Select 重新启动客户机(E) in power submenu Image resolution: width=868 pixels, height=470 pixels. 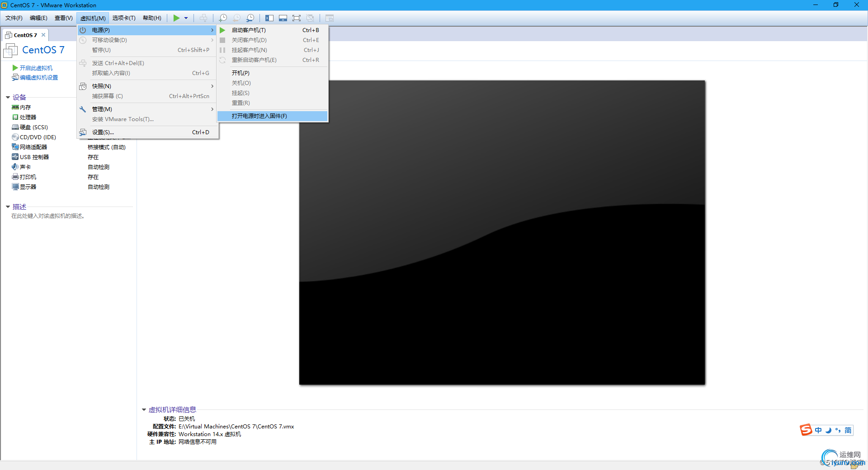click(x=273, y=60)
